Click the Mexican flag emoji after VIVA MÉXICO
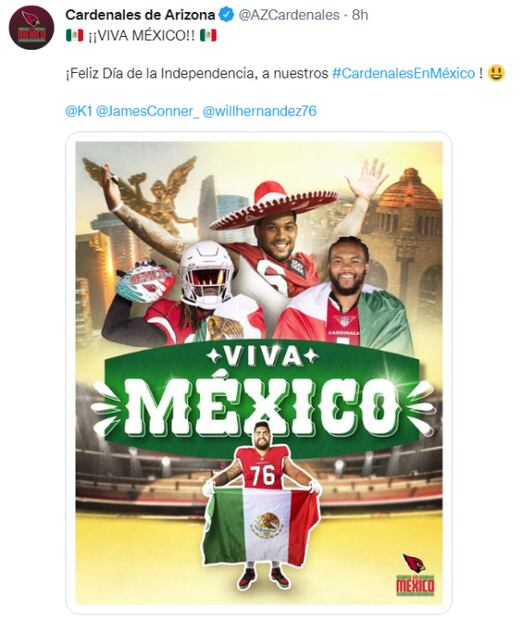523x620 pixels. (x=208, y=36)
